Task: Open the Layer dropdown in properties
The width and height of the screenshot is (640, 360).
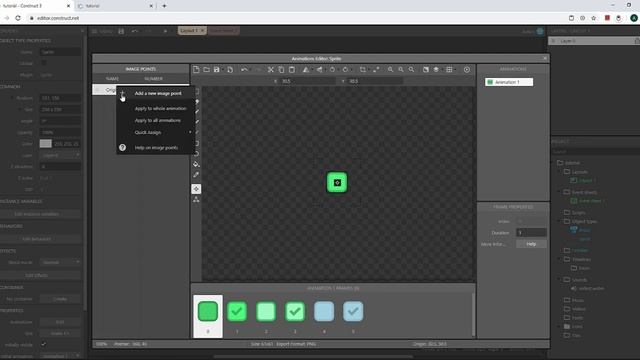Action: pyautogui.click(x=60, y=156)
